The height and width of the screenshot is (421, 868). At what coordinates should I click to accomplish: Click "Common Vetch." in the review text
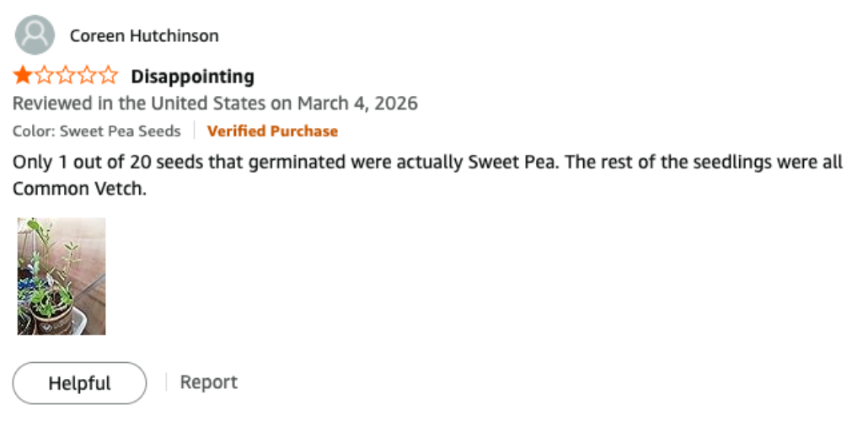[80, 189]
